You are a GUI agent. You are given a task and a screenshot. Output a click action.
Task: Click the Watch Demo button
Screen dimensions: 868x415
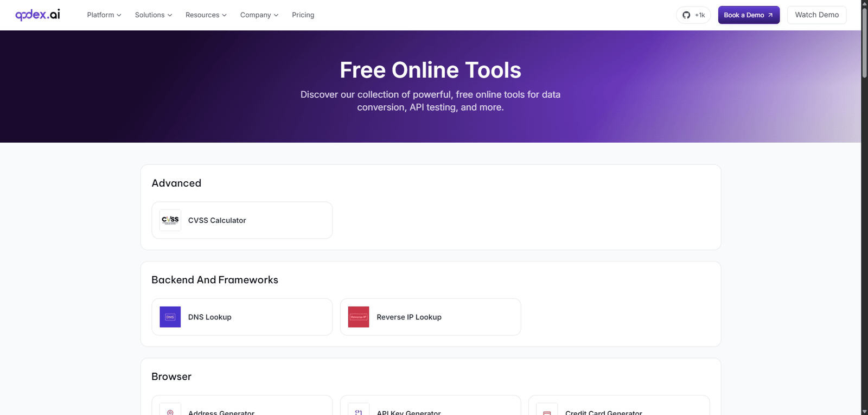(816, 15)
